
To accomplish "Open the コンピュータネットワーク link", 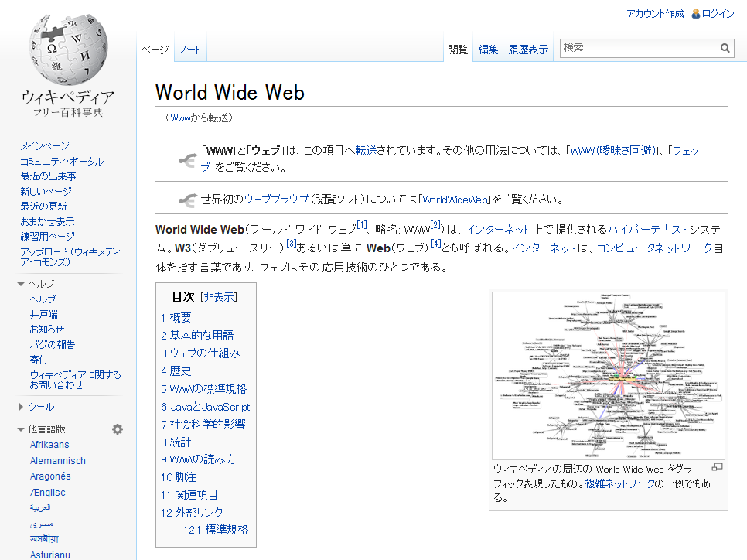I will (654, 248).
